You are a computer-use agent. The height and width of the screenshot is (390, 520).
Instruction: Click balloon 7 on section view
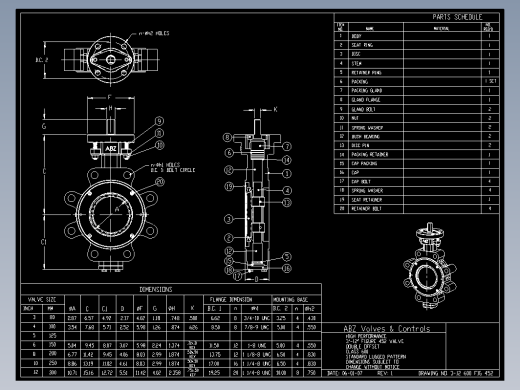(x=287, y=146)
